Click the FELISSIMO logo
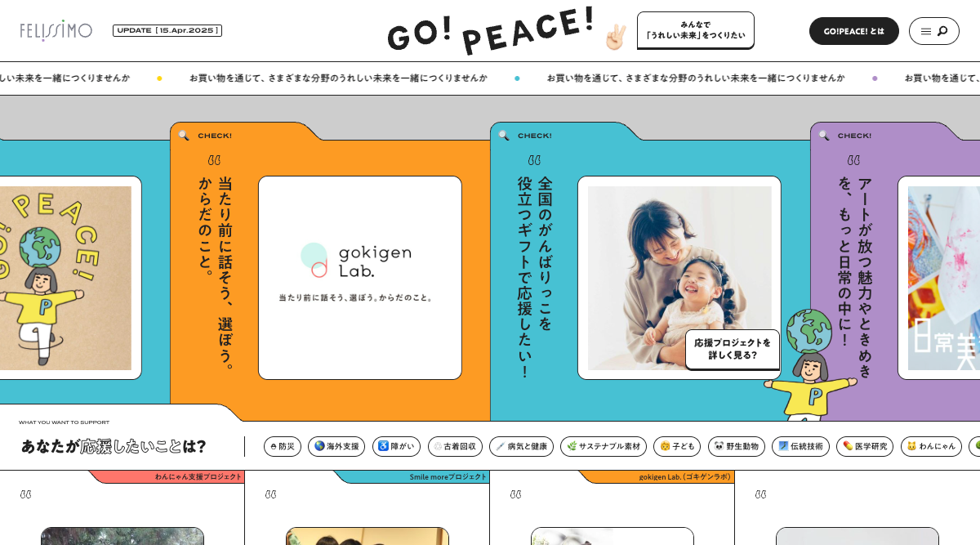Image resolution: width=980 pixels, height=545 pixels. pyautogui.click(x=56, y=30)
